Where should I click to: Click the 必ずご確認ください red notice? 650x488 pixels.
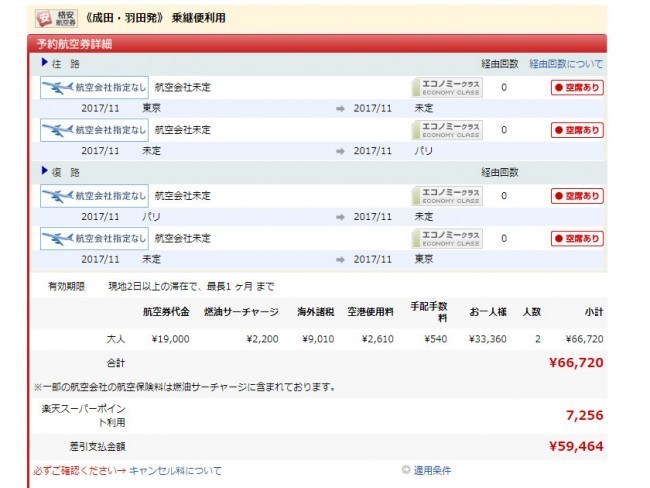[x=80, y=471]
